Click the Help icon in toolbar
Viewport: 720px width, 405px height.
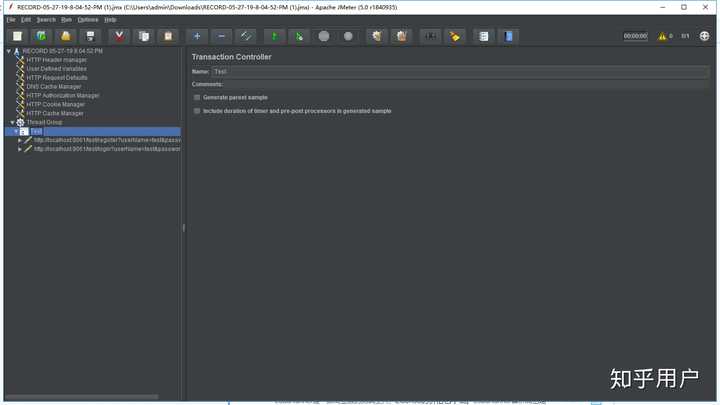(508, 36)
